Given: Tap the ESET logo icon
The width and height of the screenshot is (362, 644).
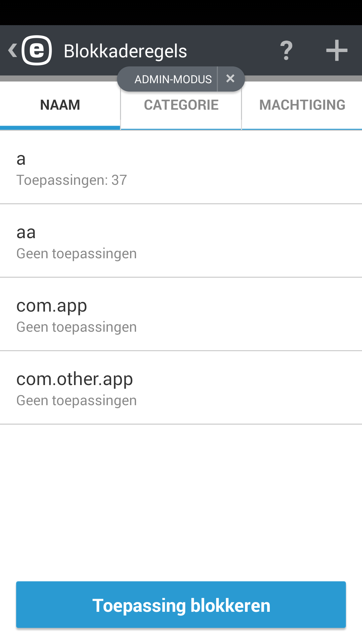Looking at the screenshot, I should (x=37, y=50).
